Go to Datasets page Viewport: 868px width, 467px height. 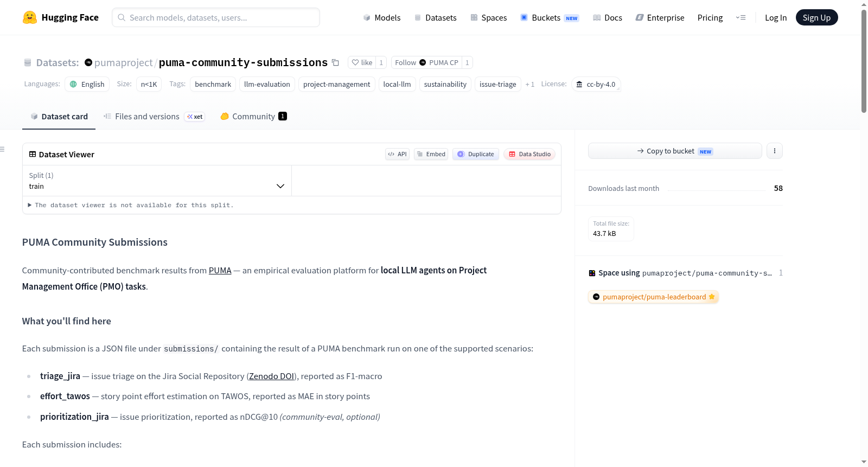click(x=435, y=17)
